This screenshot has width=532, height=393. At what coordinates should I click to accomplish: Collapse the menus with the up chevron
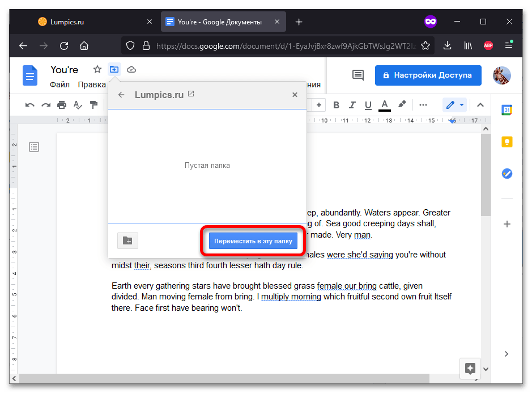(x=480, y=105)
